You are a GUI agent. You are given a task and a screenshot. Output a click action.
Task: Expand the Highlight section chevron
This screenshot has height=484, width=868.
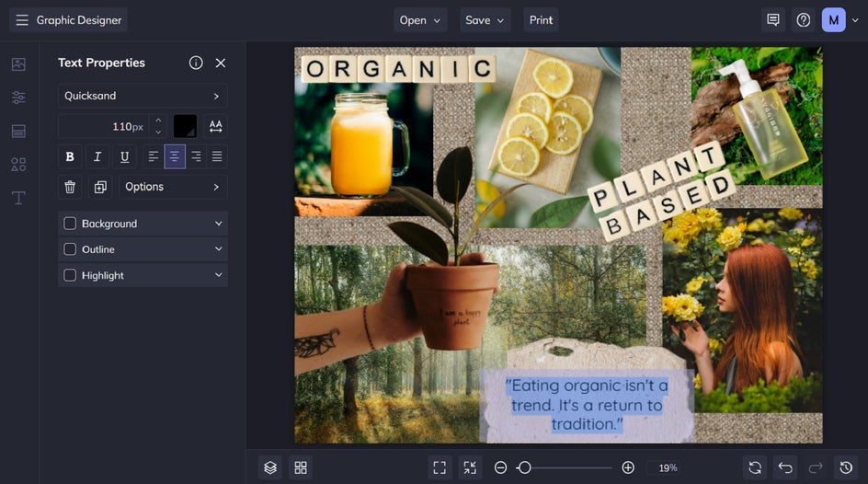tap(219, 275)
